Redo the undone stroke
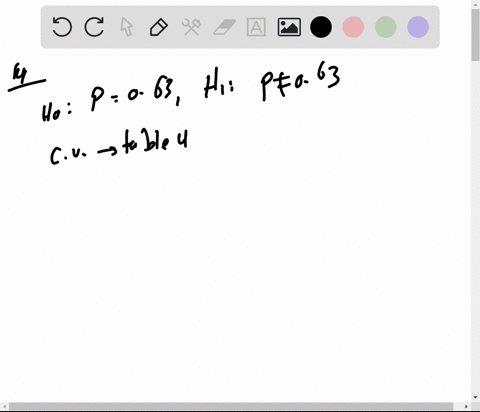Viewport: 480px width, 412px height. tap(94, 27)
